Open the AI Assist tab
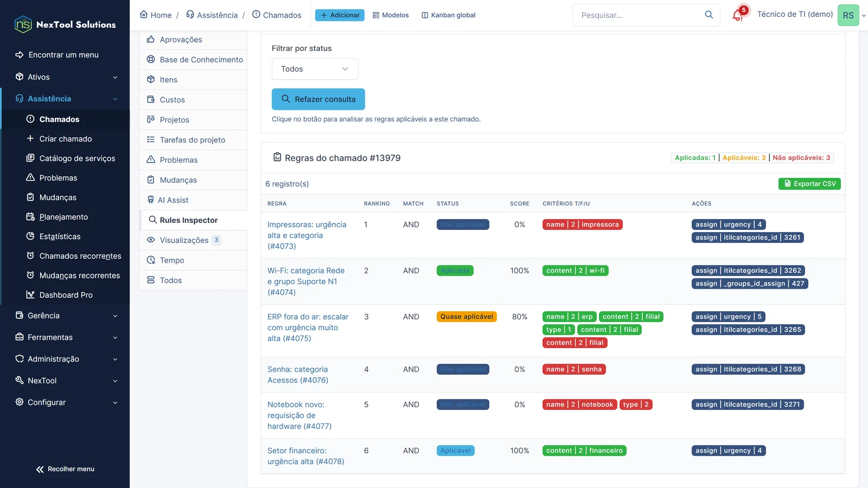 pos(193,200)
